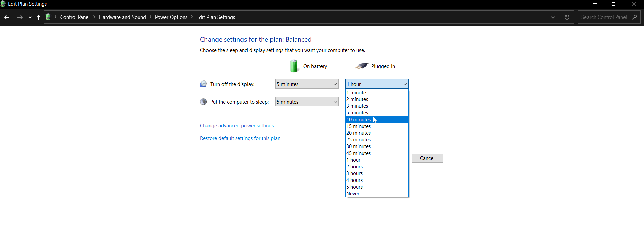644x229 pixels.
Task: Choose Never in the dropdown list
Action: point(353,194)
